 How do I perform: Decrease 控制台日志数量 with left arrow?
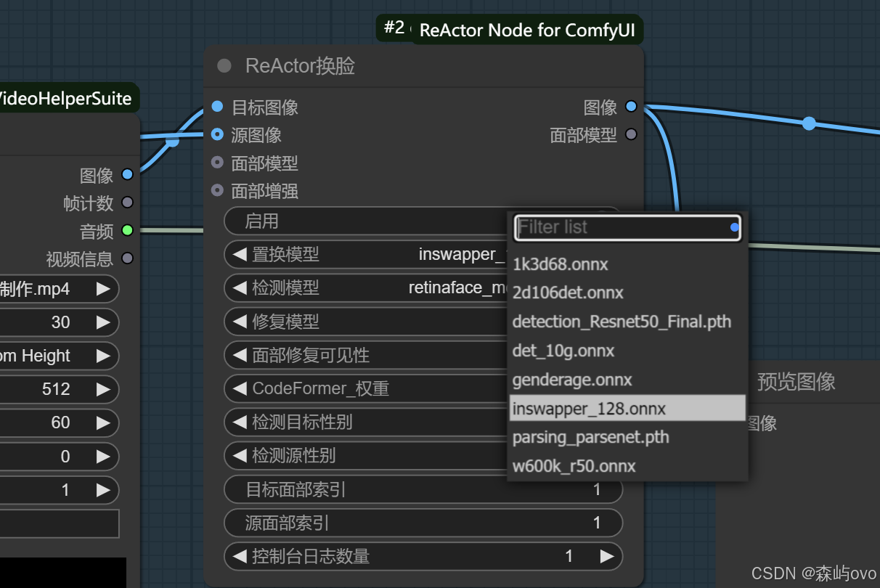point(240,557)
